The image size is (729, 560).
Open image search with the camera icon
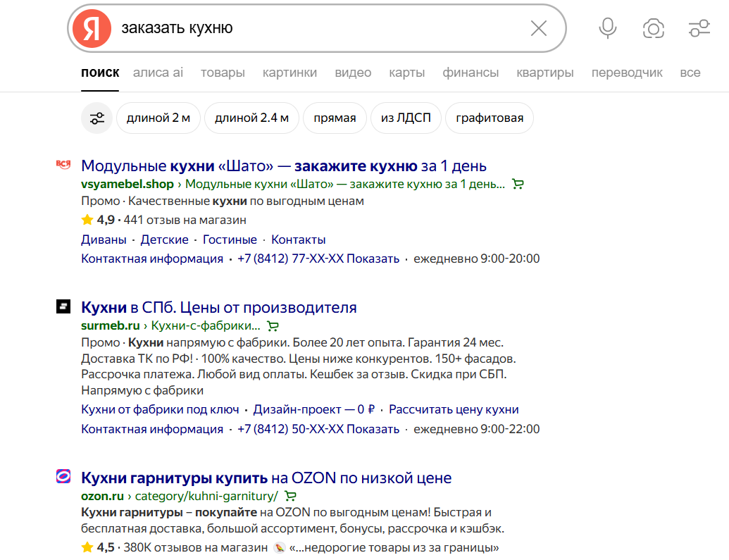653,28
